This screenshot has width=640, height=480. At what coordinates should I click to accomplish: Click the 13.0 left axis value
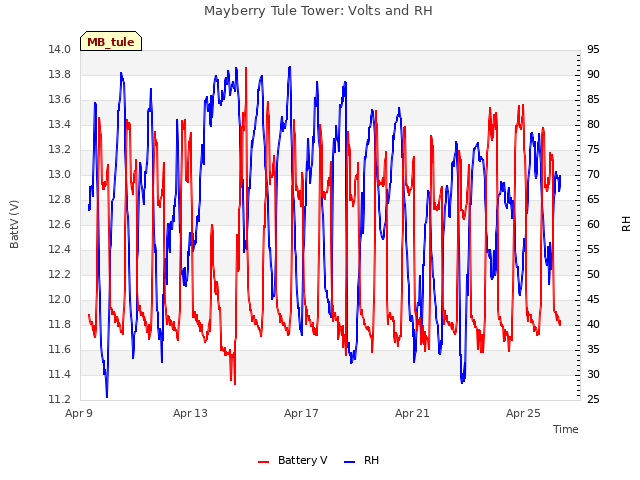60,175
